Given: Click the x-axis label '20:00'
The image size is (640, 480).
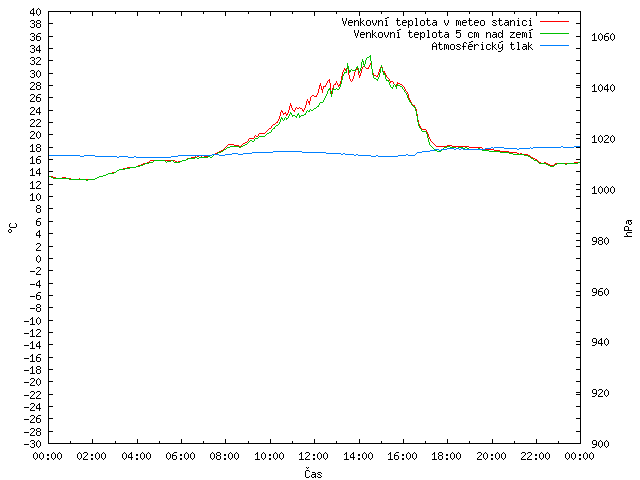Looking at the screenshot, I should click(491, 456).
